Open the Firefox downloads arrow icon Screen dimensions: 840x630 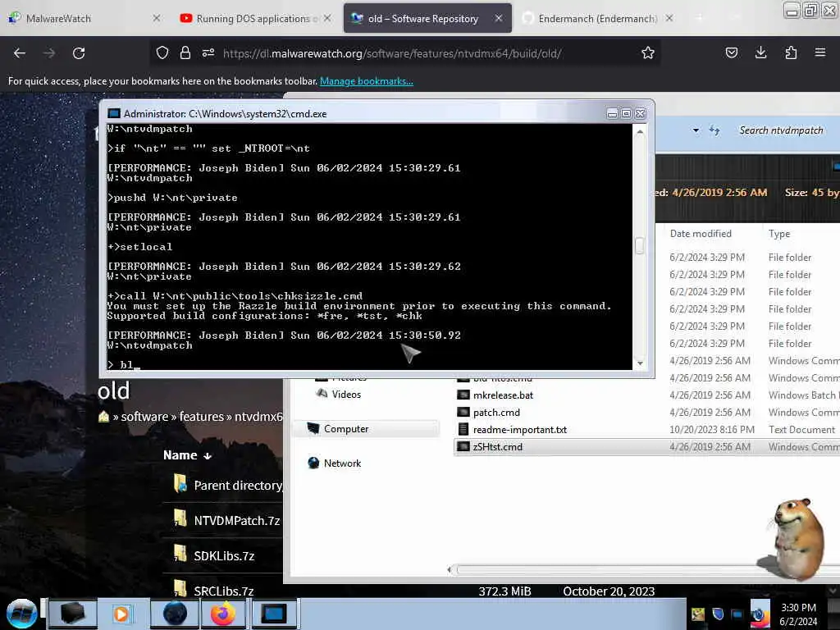point(760,52)
